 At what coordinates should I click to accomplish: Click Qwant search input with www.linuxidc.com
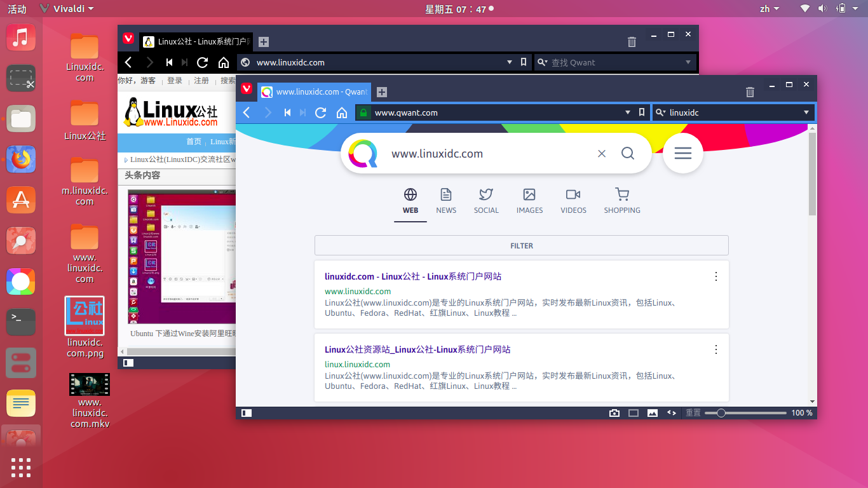[489, 154]
